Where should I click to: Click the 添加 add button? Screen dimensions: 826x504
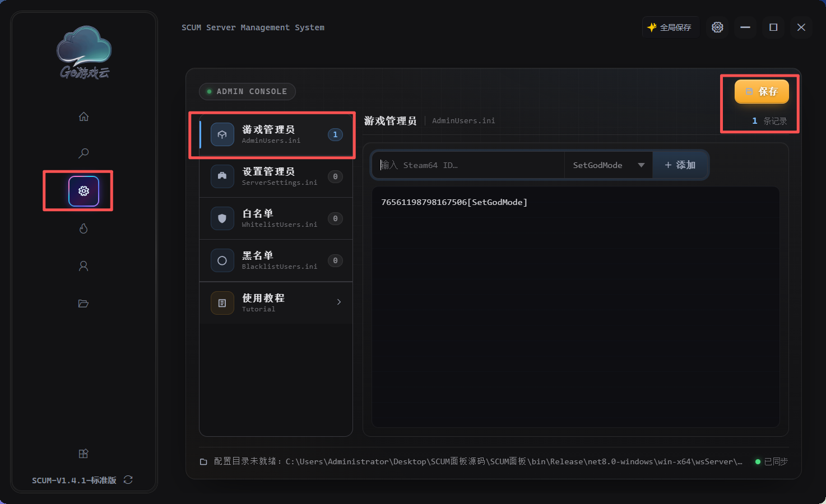pos(680,165)
